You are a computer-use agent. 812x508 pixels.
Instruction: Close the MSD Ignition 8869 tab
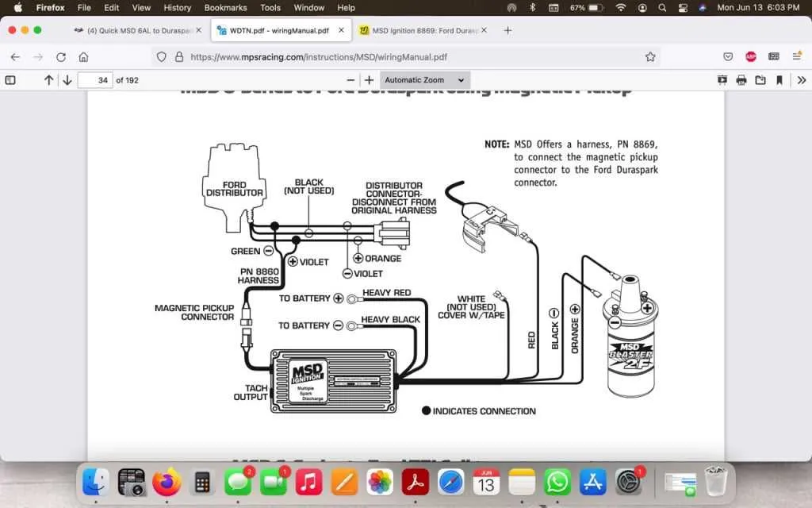point(484,30)
